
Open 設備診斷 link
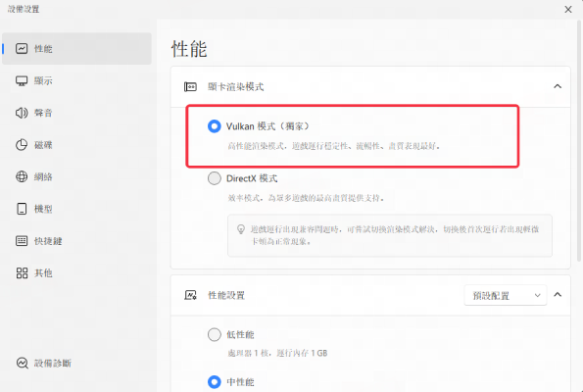(x=53, y=363)
